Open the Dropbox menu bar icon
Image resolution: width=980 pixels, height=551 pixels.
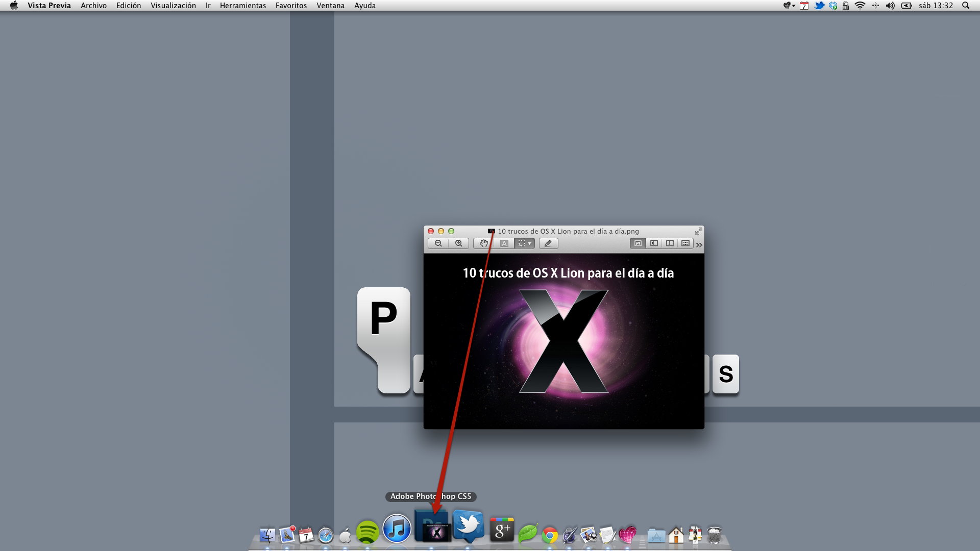point(833,6)
